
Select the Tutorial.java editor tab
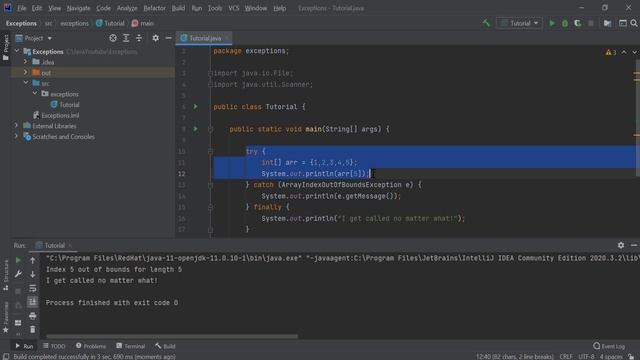tap(204, 38)
